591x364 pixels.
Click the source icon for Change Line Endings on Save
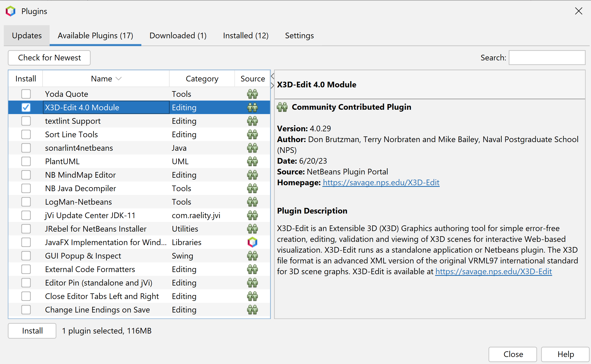(252, 310)
